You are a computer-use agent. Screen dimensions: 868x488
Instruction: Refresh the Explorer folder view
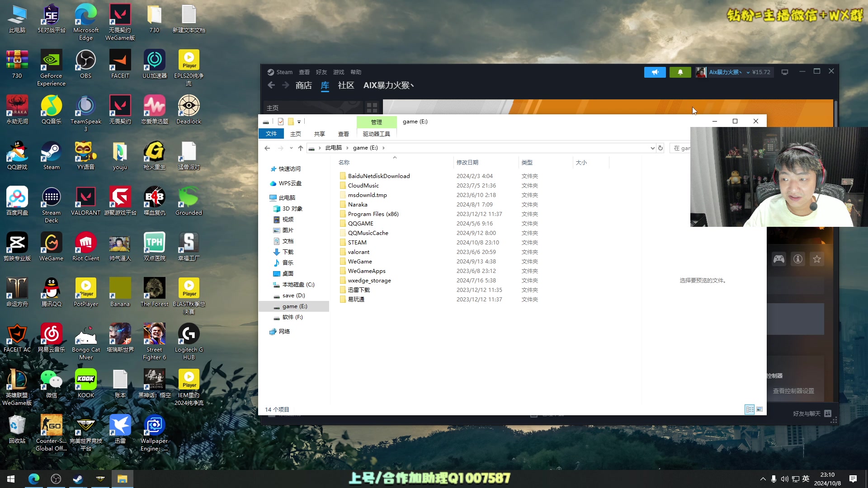[660, 148]
